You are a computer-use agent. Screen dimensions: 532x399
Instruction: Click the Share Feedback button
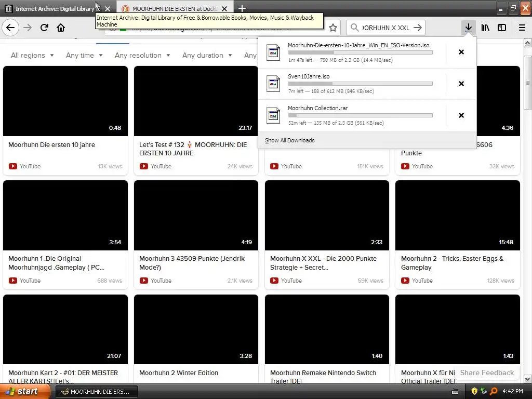click(x=487, y=373)
